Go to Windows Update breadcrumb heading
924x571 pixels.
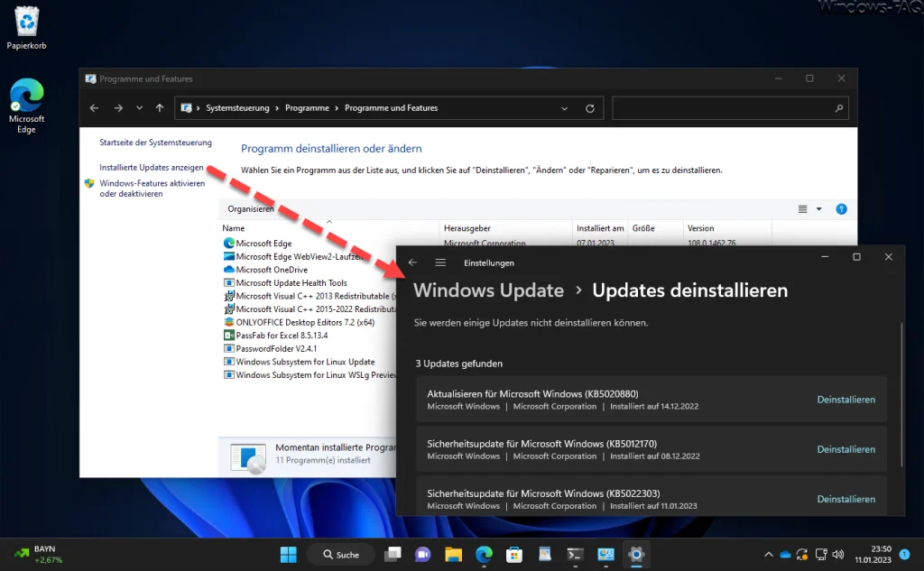(x=488, y=290)
